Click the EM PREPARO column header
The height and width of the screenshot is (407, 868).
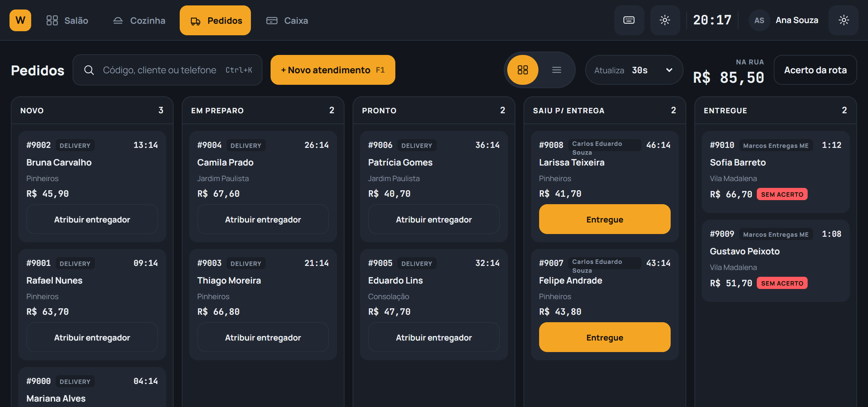[x=263, y=110]
